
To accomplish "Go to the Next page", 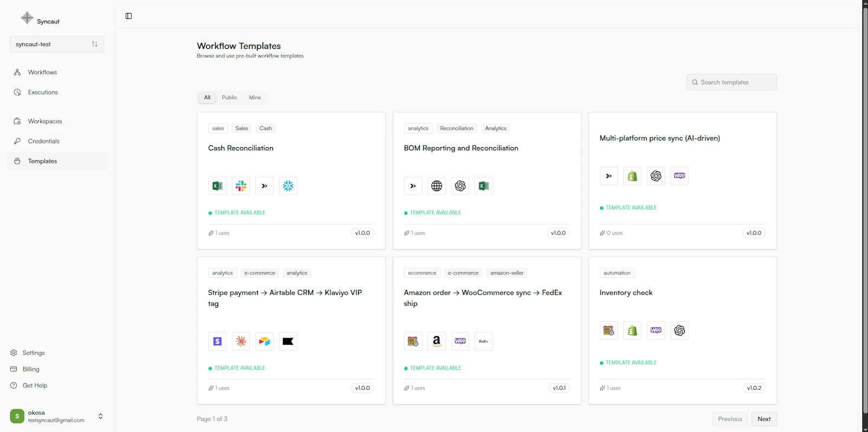I will (764, 419).
